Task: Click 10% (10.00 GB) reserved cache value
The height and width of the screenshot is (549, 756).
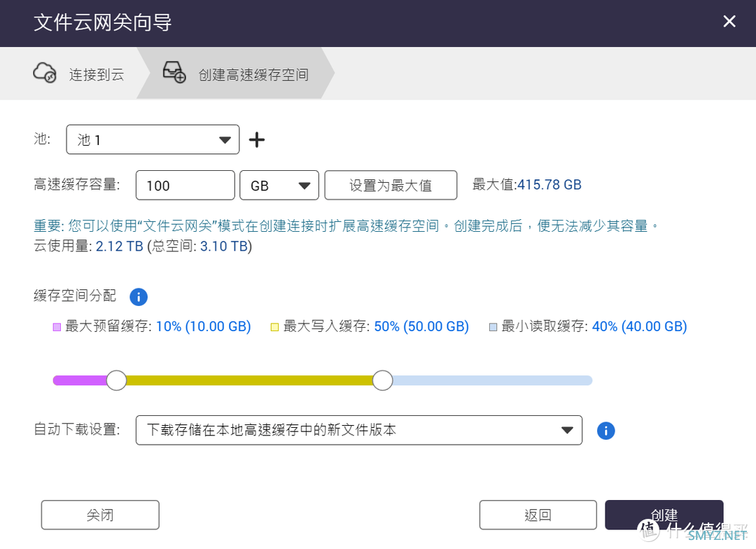Action: (204, 326)
